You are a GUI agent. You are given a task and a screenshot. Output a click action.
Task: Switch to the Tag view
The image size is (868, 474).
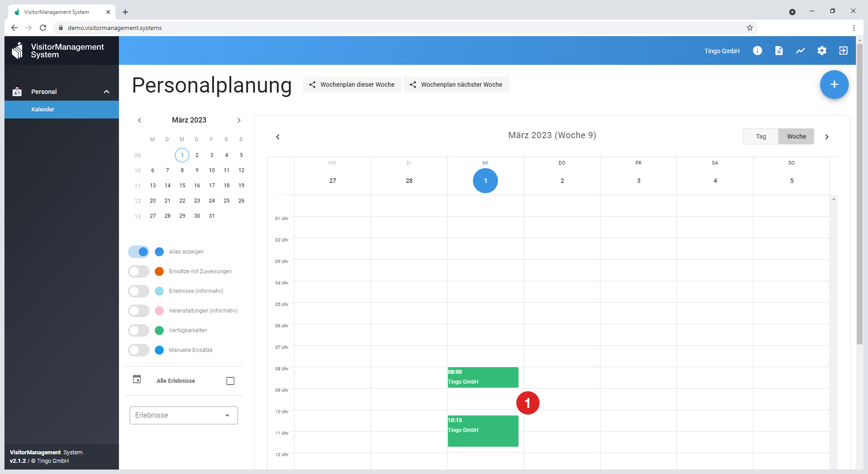click(x=761, y=136)
